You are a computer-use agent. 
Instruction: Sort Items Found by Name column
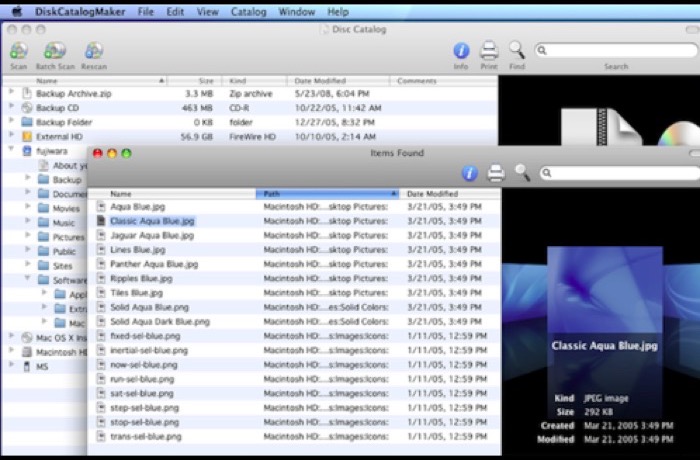172,194
